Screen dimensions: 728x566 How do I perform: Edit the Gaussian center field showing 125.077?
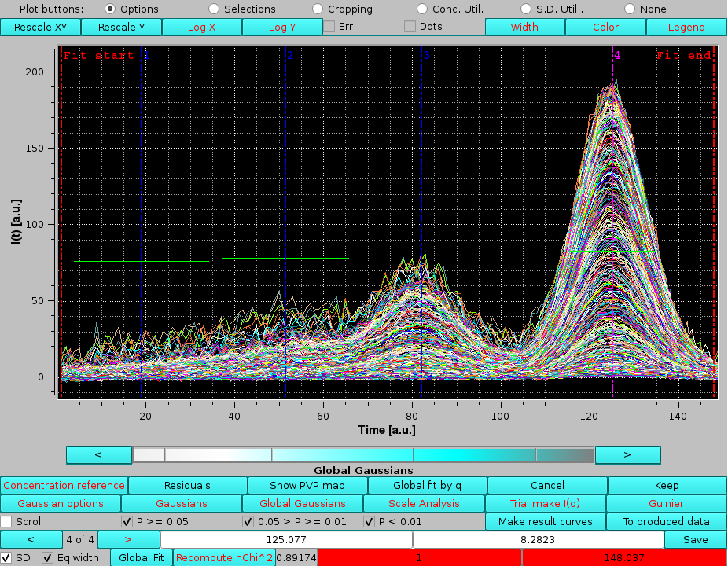point(288,539)
